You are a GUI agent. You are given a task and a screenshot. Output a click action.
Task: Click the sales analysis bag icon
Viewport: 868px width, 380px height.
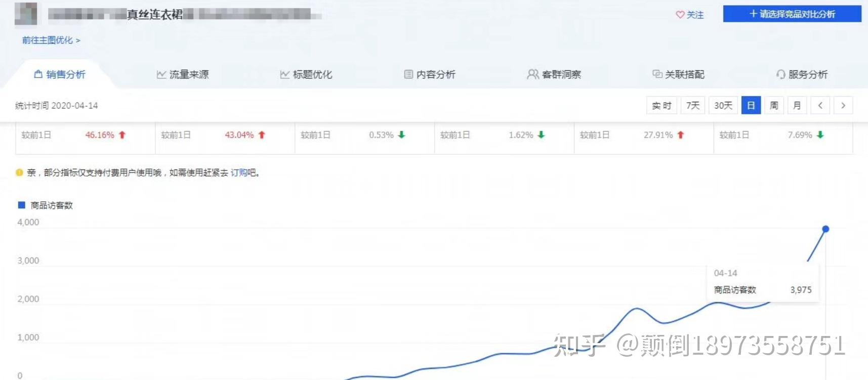[x=38, y=74]
